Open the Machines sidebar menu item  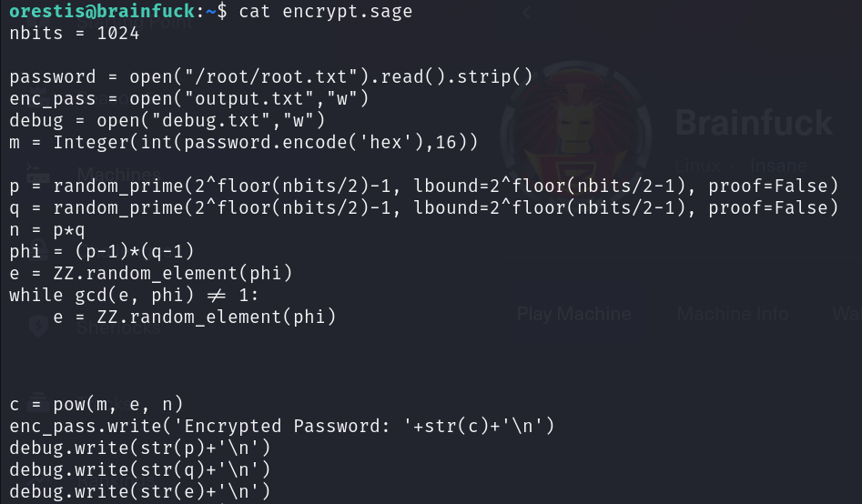click(x=118, y=174)
